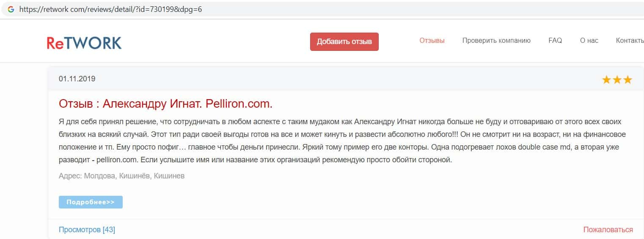Click the Просмотров [43] link

point(87,230)
